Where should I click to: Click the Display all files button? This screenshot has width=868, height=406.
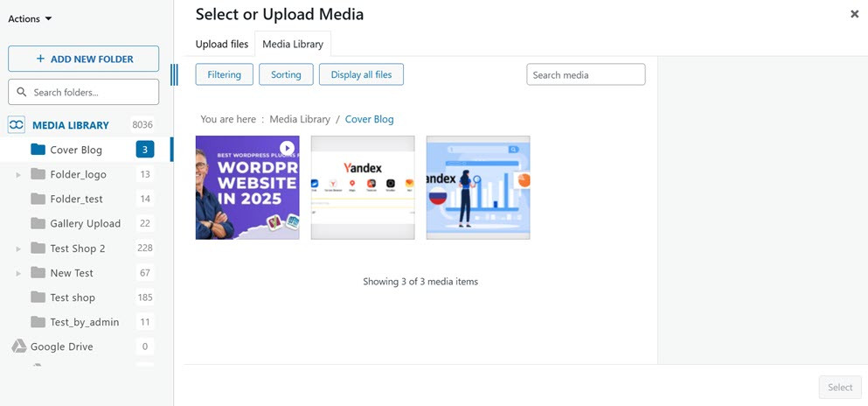pos(361,74)
